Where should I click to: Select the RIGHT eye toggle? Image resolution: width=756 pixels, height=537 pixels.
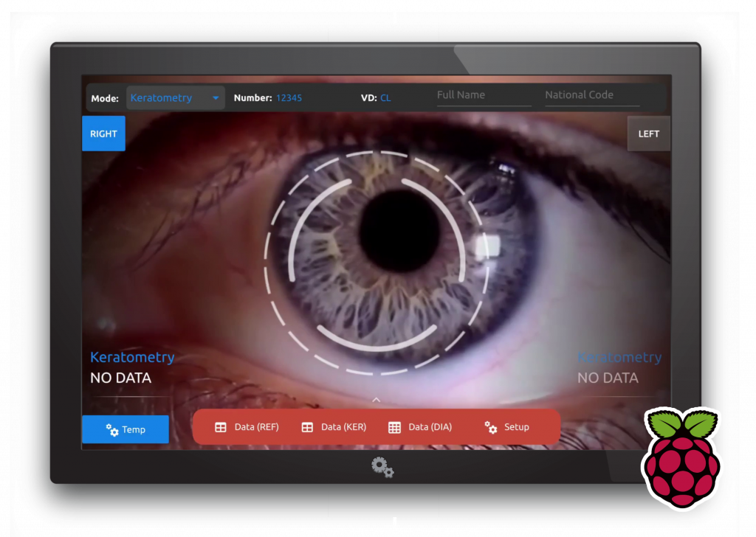103,134
